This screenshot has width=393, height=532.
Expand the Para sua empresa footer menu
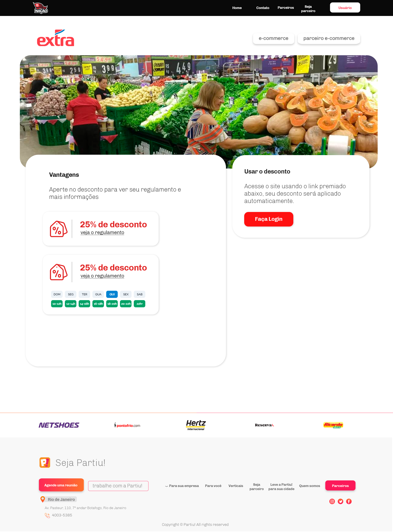pyautogui.click(x=182, y=486)
